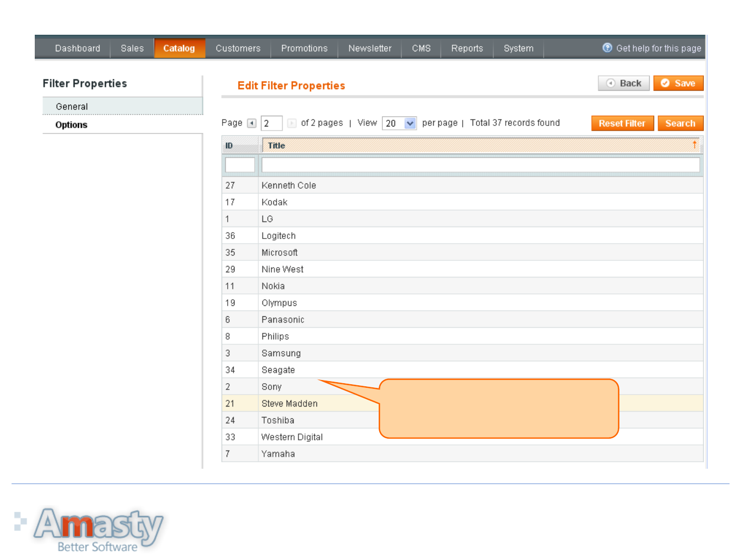Open the Dashboard menu
The width and height of the screenshot is (747, 560).
[x=78, y=48]
